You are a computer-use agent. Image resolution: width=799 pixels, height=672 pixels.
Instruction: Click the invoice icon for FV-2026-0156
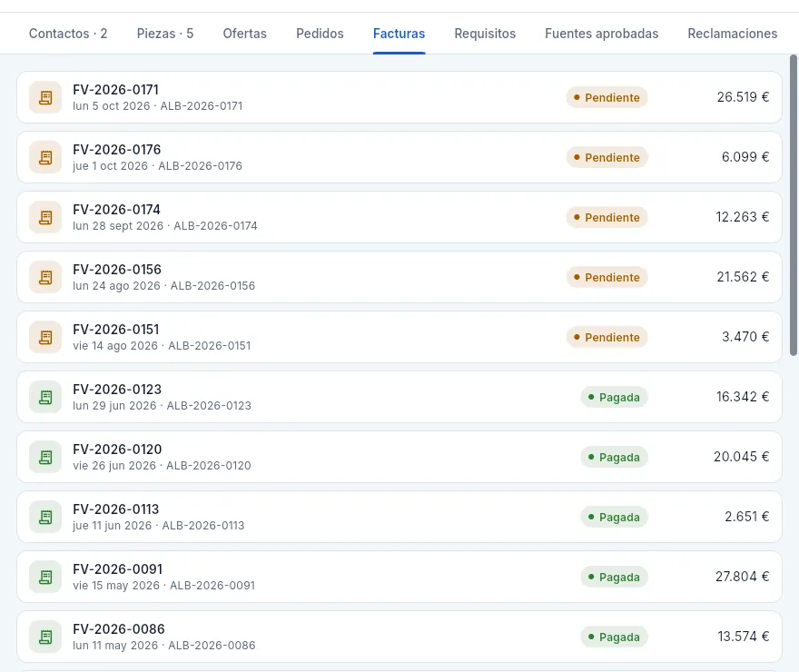(45, 277)
